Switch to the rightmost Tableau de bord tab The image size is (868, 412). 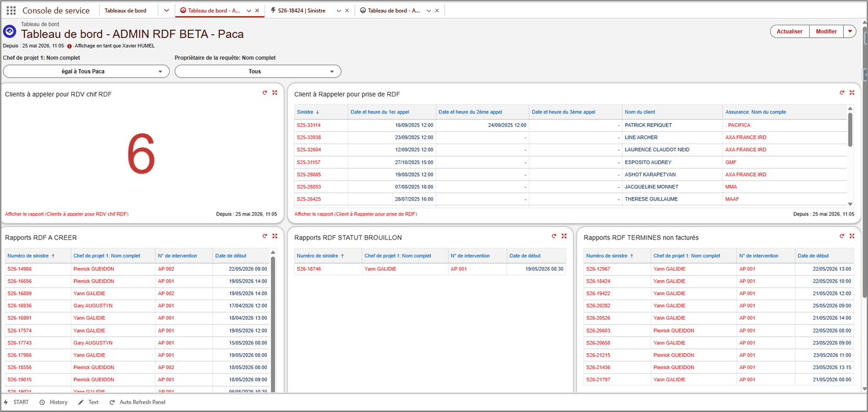tap(394, 11)
